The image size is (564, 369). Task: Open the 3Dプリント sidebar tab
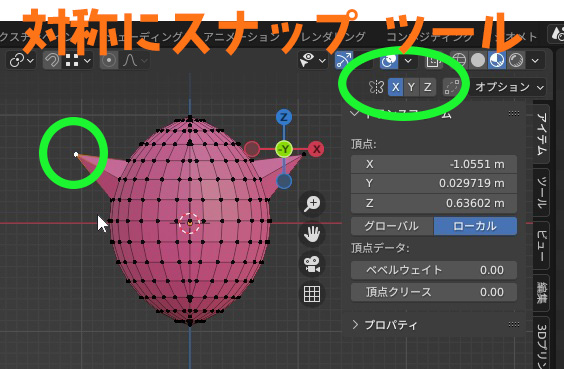(541, 343)
